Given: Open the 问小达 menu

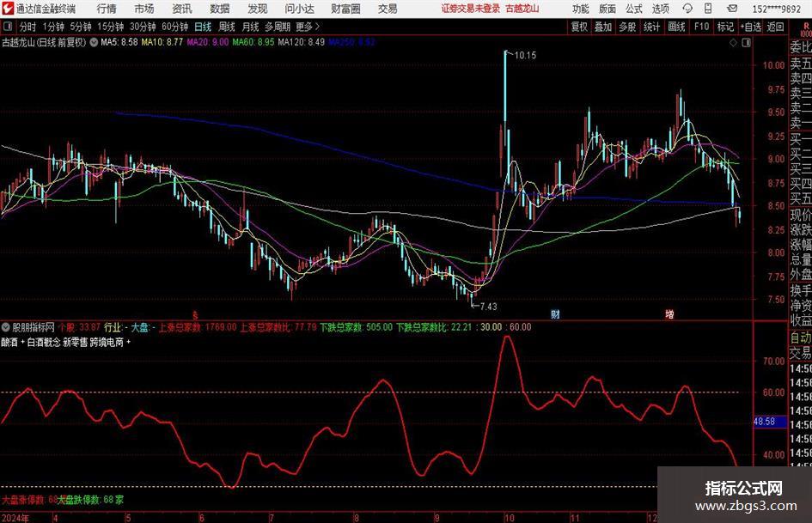Looking at the screenshot, I should click(299, 9).
